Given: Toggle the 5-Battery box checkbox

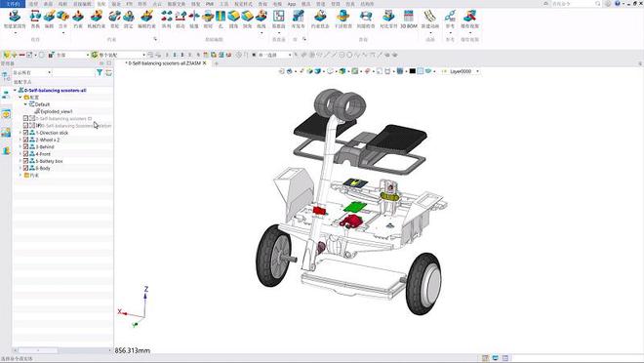Looking at the screenshot, I should [x=26, y=161].
